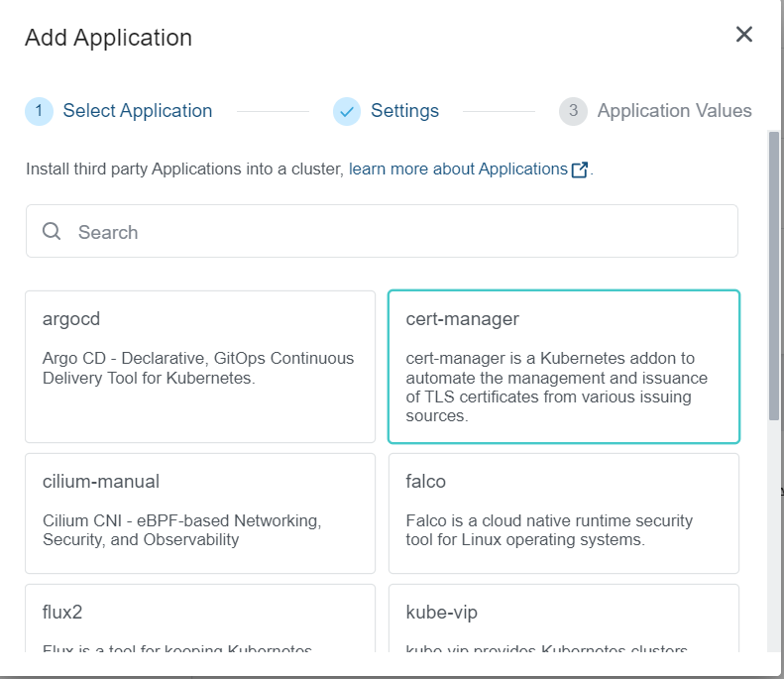The image size is (784, 679).
Task: Select the argocd application card
Action: [200, 367]
